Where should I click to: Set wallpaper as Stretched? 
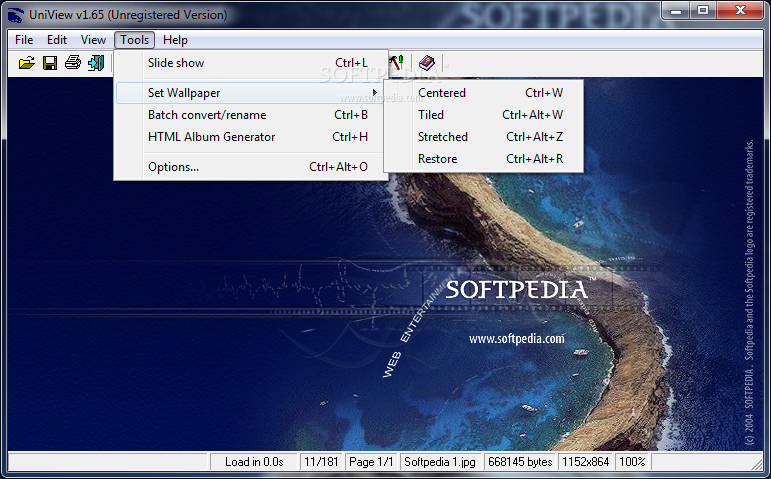pos(484,137)
